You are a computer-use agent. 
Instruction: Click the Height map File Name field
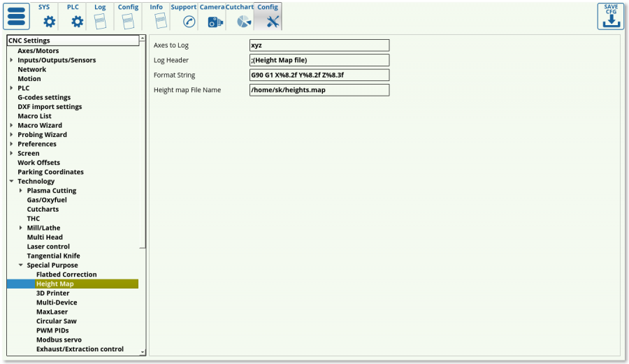319,90
